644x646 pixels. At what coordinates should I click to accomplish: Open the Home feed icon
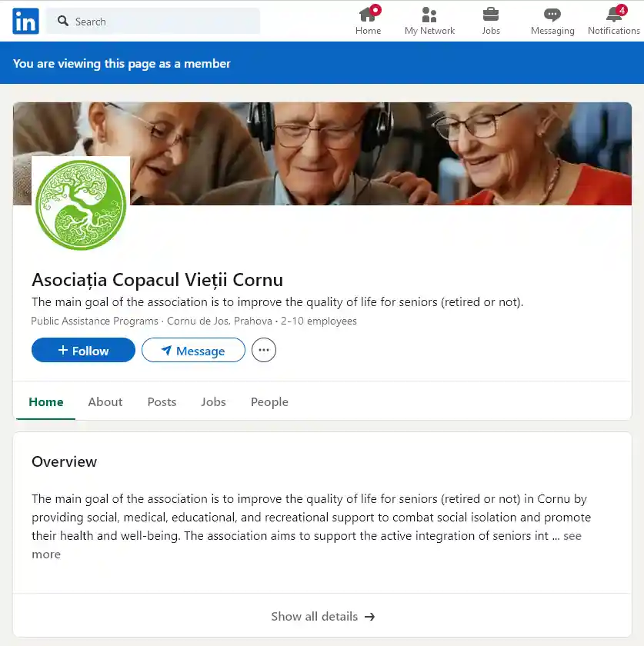(368, 15)
